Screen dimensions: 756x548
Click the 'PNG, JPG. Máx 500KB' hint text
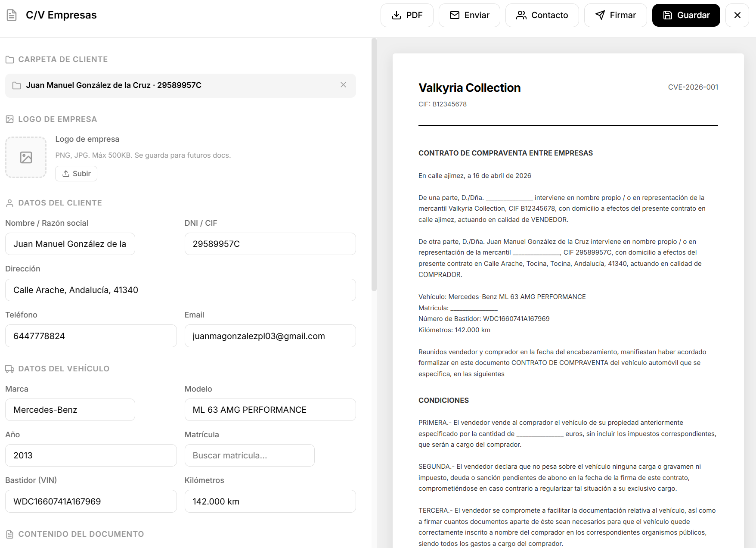143,156
